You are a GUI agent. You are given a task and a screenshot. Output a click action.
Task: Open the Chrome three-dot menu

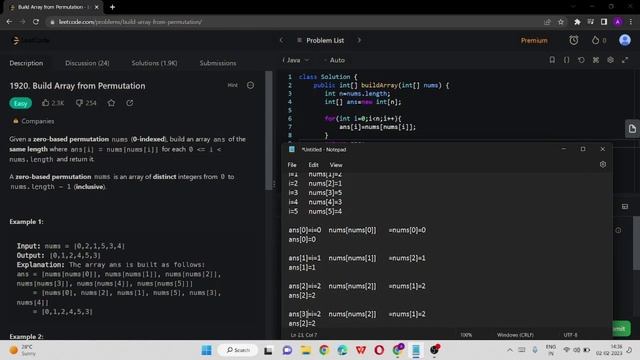pos(631,22)
